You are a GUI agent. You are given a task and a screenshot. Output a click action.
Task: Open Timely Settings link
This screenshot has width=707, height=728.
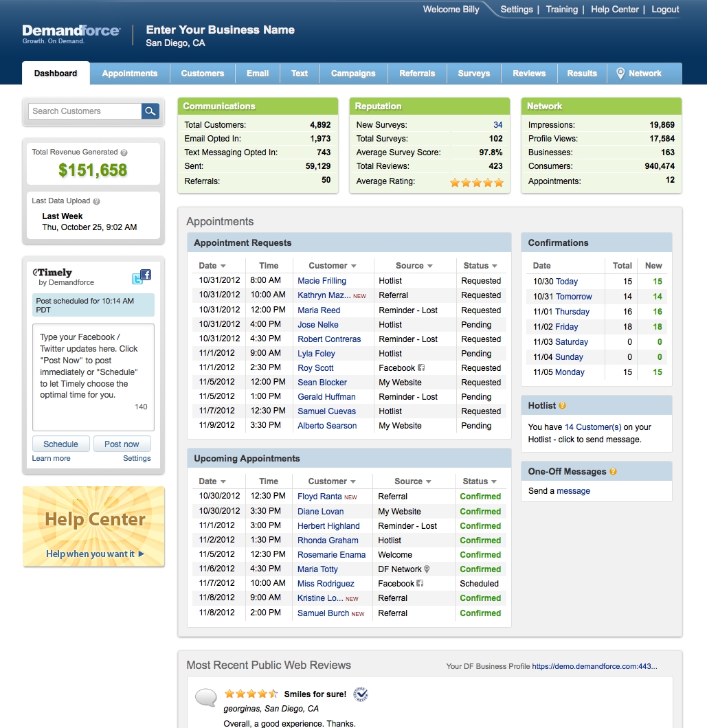tap(137, 458)
